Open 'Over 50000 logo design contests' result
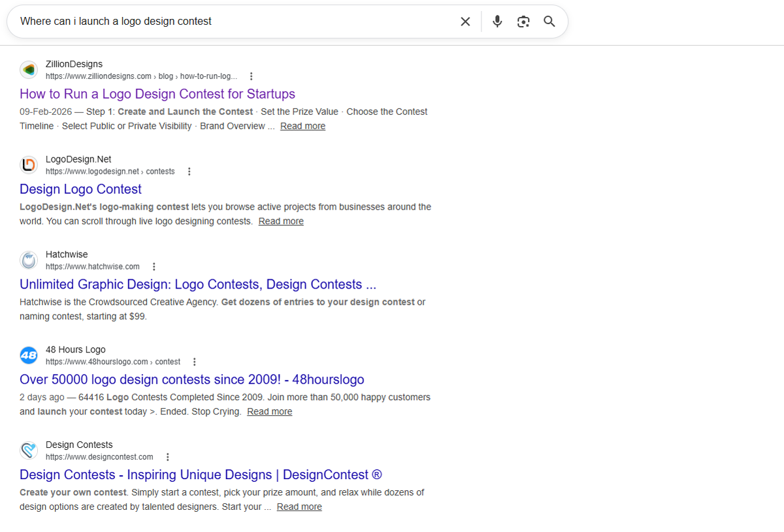Image resolution: width=784 pixels, height=532 pixels. click(x=192, y=380)
